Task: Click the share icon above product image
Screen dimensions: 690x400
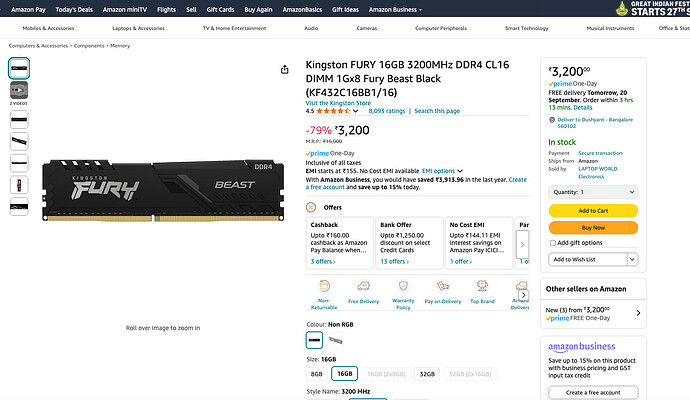Action: 285,70
